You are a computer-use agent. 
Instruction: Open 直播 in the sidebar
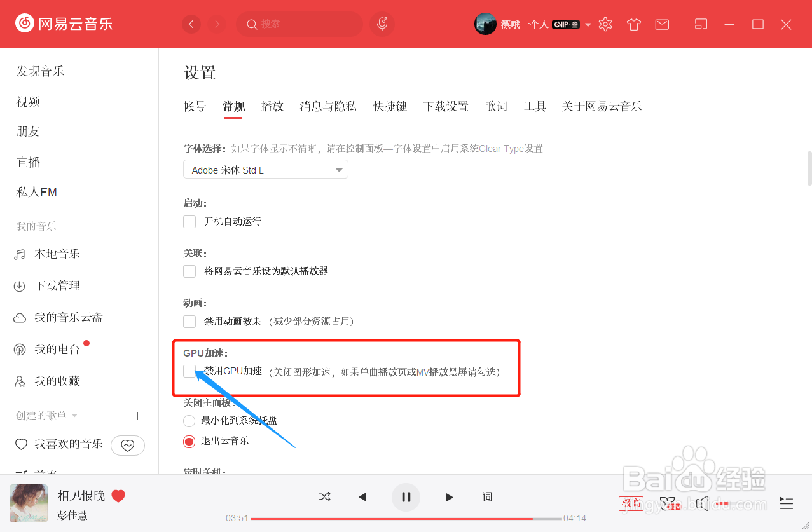(28, 162)
